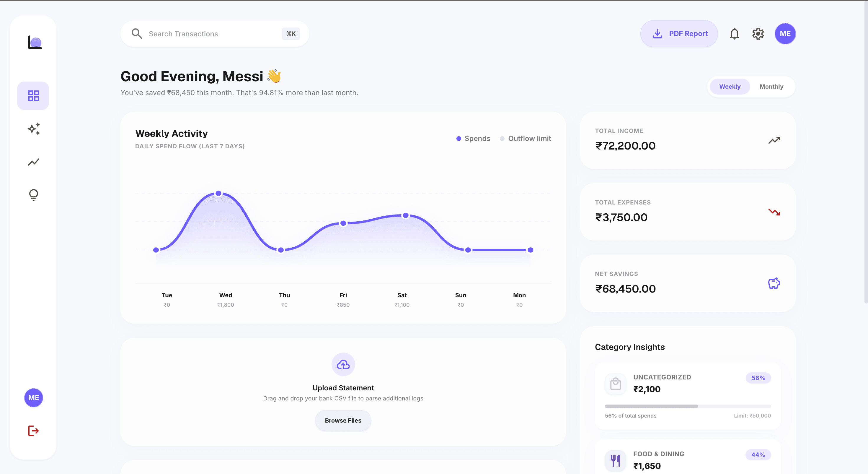Click the ⌘K shortcut badge
The height and width of the screenshot is (474, 868).
coord(291,33)
